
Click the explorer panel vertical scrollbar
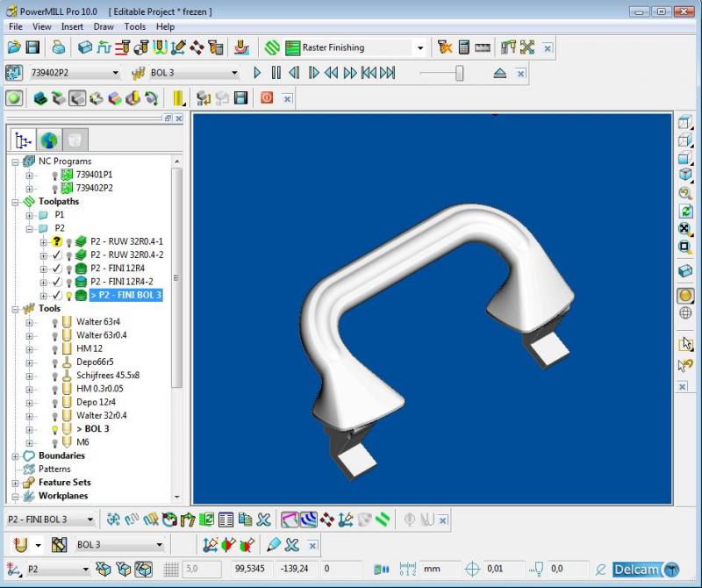177,277
